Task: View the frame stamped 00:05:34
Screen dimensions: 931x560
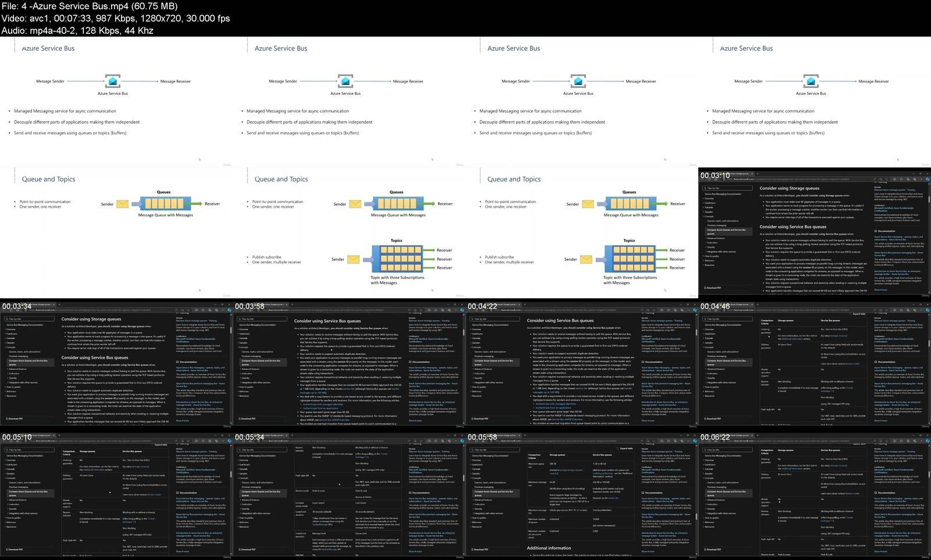Action: coord(349,494)
